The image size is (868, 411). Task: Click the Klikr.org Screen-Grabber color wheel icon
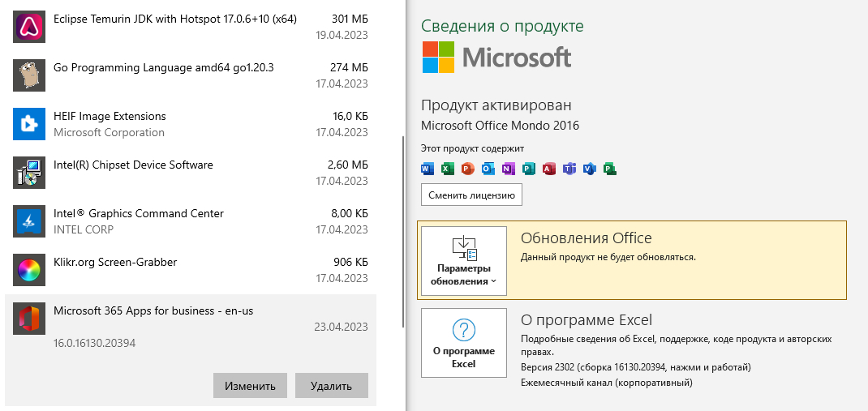28,269
